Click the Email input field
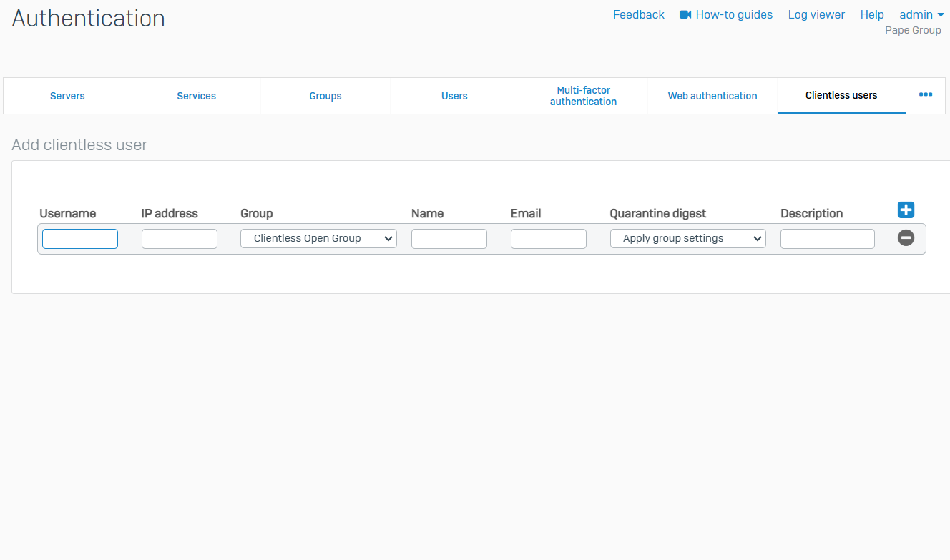The image size is (950, 560). [x=548, y=239]
